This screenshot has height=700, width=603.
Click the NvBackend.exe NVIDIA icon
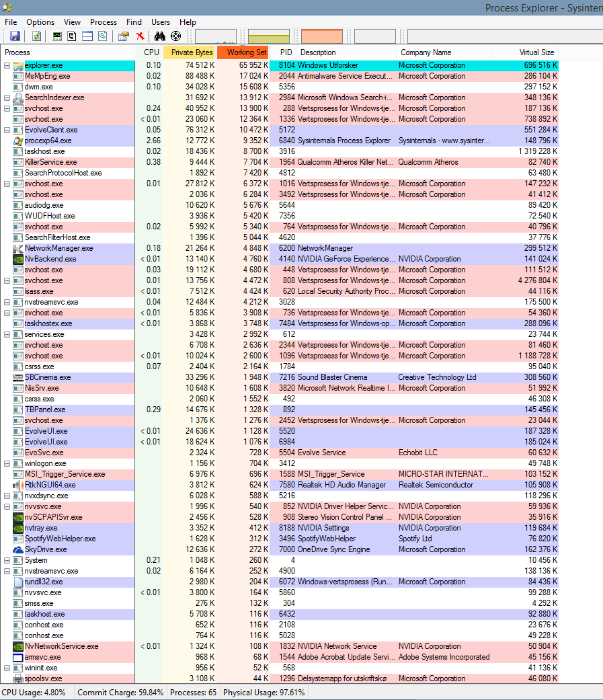(x=18, y=259)
